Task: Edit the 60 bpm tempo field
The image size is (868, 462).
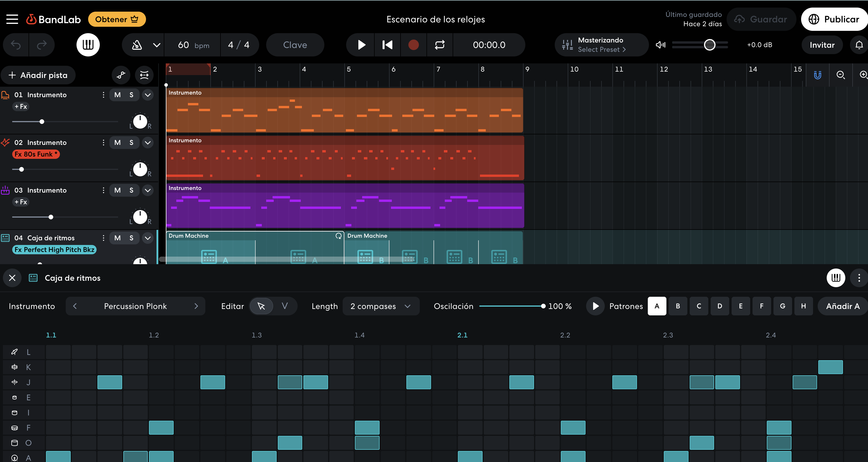Action: (x=193, y=45)
